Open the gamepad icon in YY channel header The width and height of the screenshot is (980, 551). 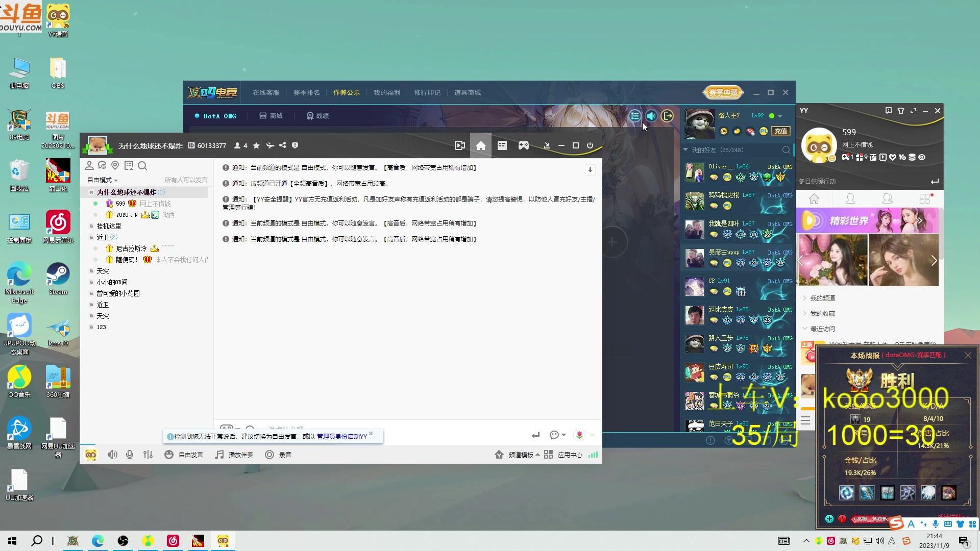(524, 145)
